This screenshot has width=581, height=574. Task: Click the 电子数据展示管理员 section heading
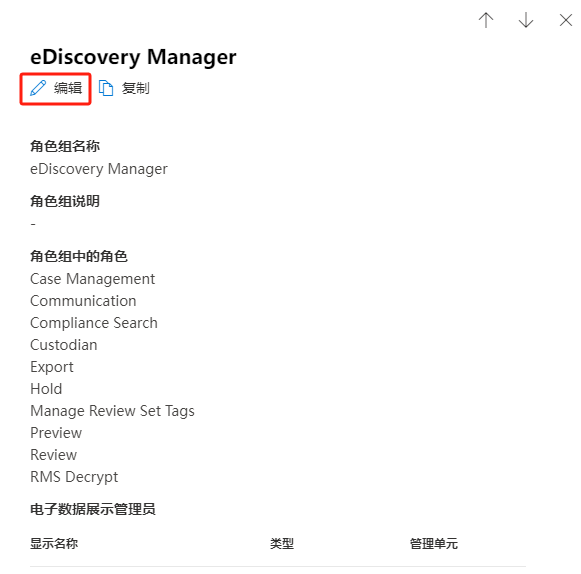93,509
